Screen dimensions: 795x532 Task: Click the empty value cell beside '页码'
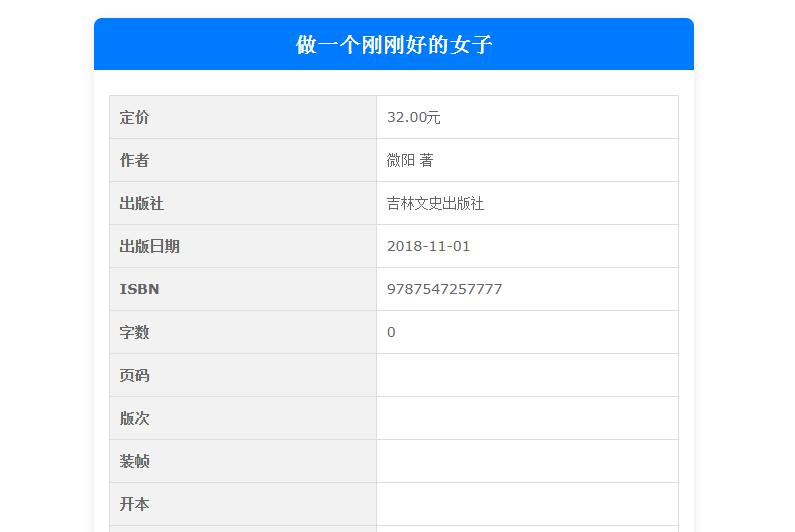point(527,376)
